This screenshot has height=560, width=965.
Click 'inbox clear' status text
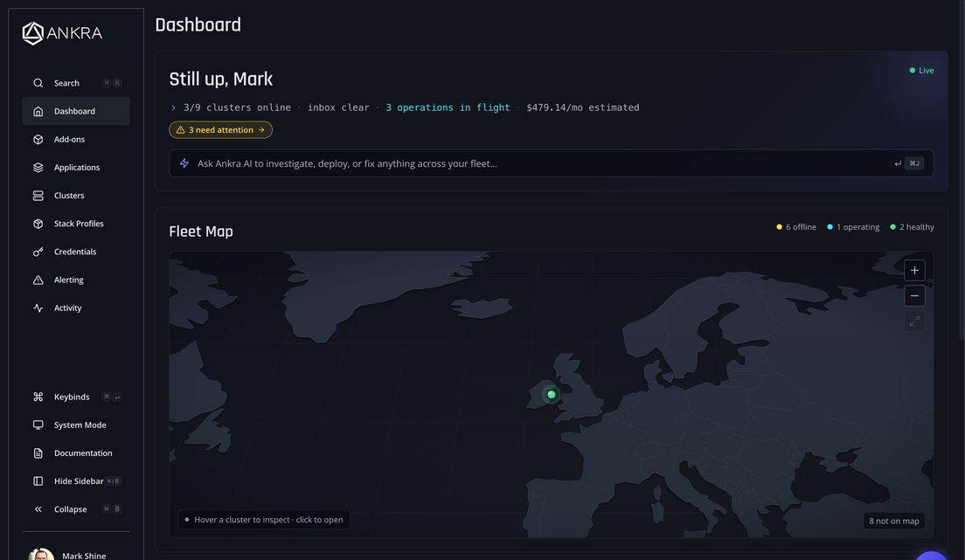338,107
